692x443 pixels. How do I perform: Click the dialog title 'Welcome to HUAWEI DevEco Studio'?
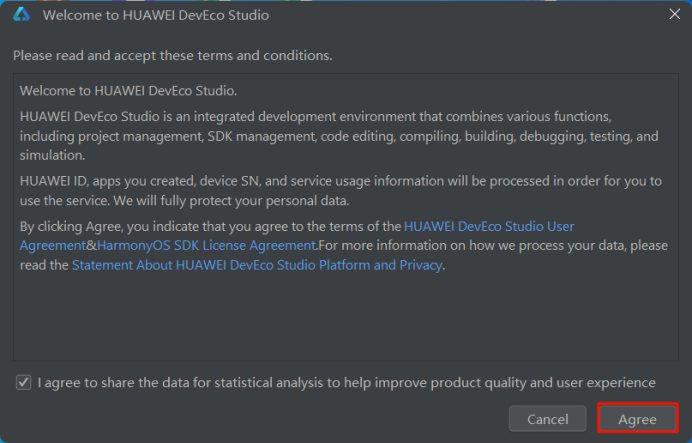pyautogui.click(x=156, y=15)
